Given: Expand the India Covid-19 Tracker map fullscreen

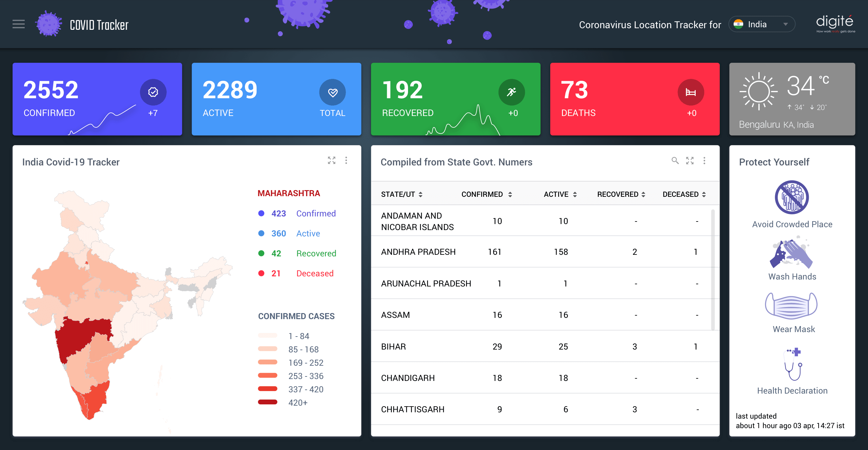Looking at the screenshot, I should 332,160.
